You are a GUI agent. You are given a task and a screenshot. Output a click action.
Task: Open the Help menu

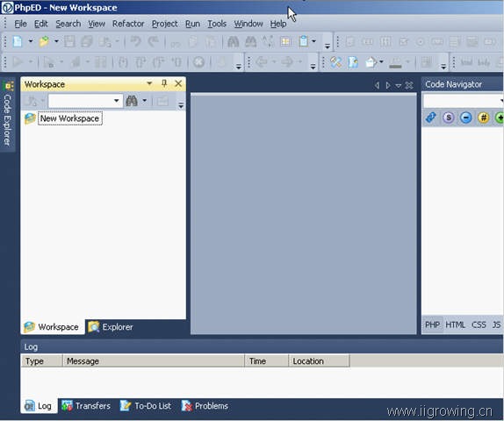pyautogui.click(x=278, y=24)
